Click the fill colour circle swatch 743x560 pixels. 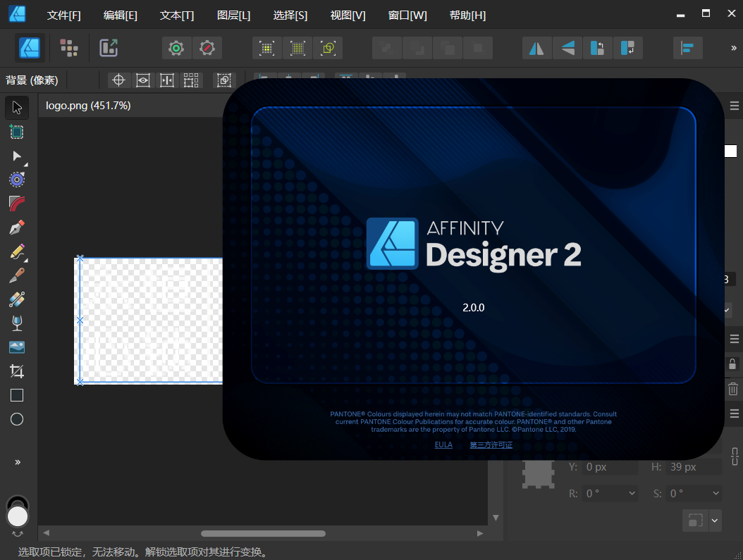[18, 516]
